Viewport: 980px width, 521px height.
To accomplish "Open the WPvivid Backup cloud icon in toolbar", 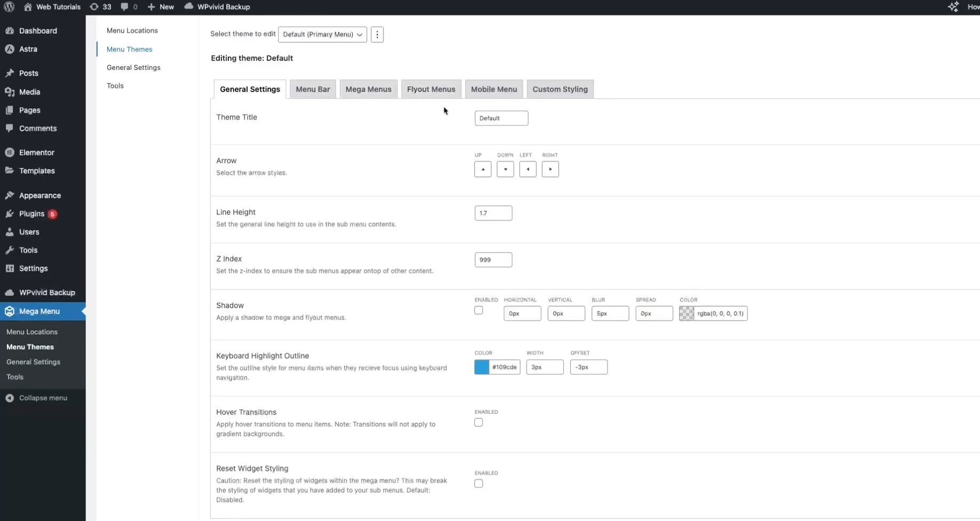I will tap(189, 6).
